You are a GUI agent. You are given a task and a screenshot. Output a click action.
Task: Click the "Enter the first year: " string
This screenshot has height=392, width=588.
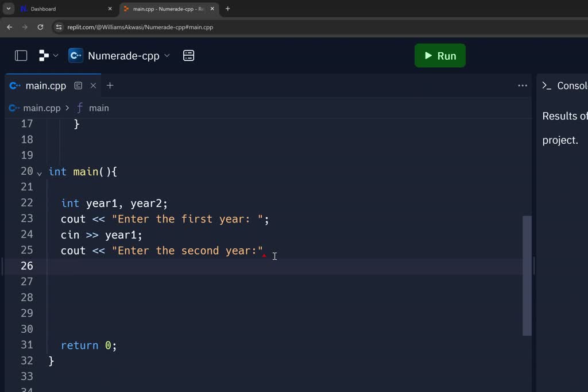187,219
